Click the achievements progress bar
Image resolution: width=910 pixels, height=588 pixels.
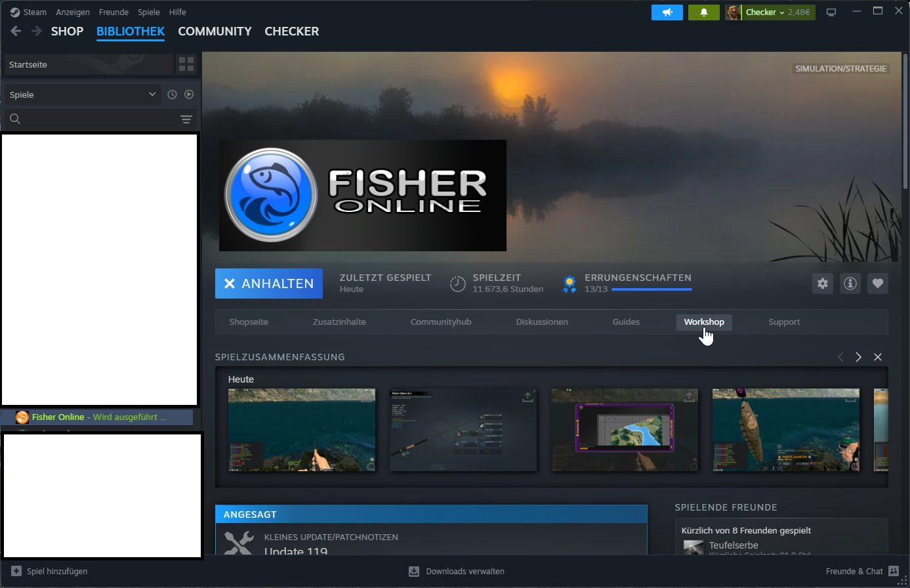[x=651, y=289]
